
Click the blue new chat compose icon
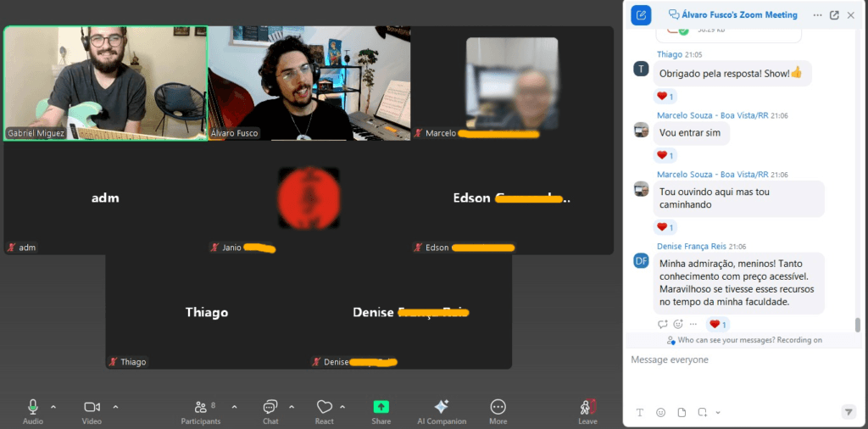pyautogui.click(x=641, y=15)
